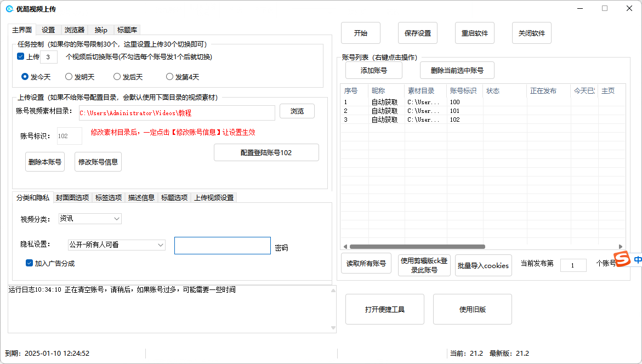The image size is (642, 364).
Task: Select the 分类和隐私 tab
Action: [x=33, y=198]
